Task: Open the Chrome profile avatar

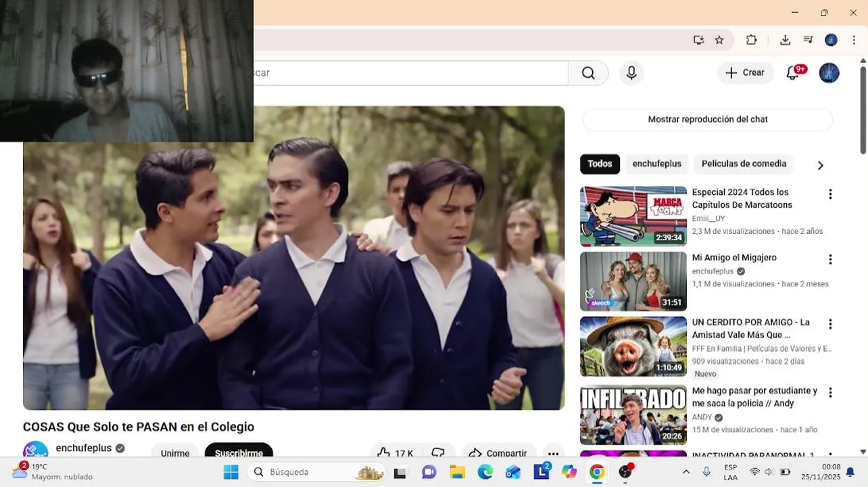Action: pos(831,40)
